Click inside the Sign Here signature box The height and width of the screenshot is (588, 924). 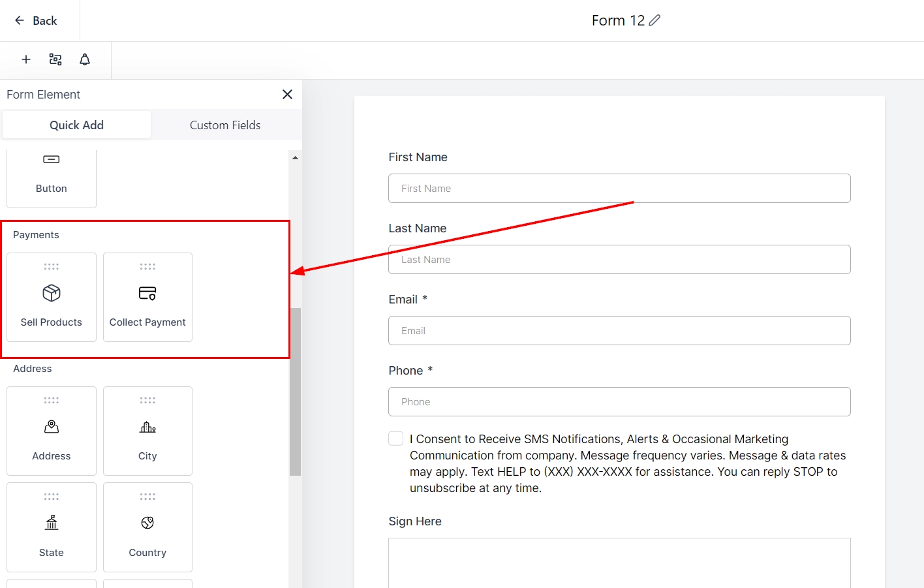pos(619,563)
